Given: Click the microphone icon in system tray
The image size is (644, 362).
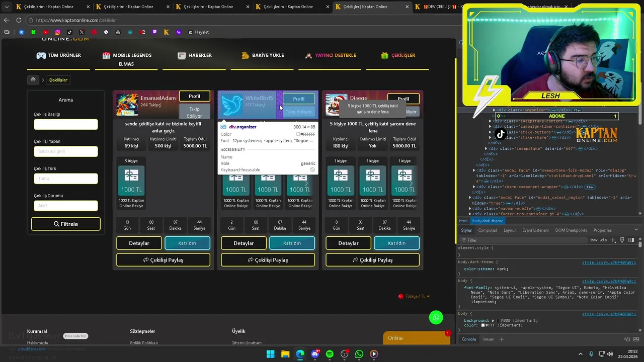Looking at the screenshot, I should tap(591, 354).
